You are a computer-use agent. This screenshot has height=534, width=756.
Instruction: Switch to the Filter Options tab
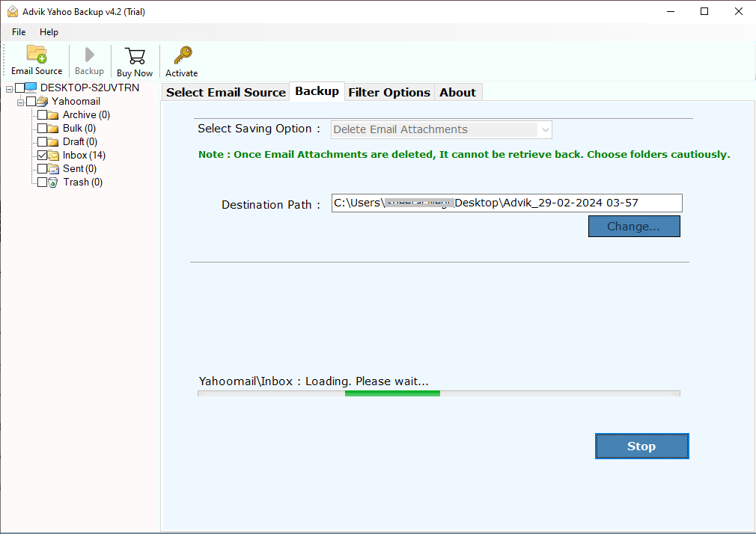click(x=389, y=92)
